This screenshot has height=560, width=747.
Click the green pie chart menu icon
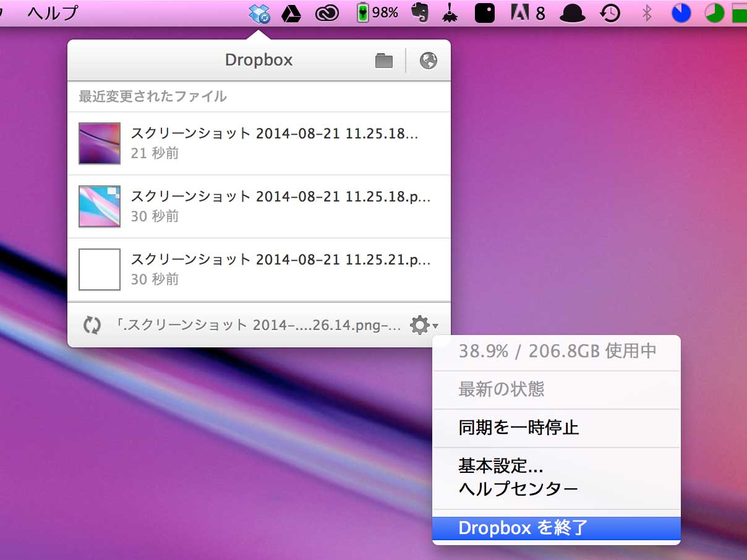coord(714,13)
